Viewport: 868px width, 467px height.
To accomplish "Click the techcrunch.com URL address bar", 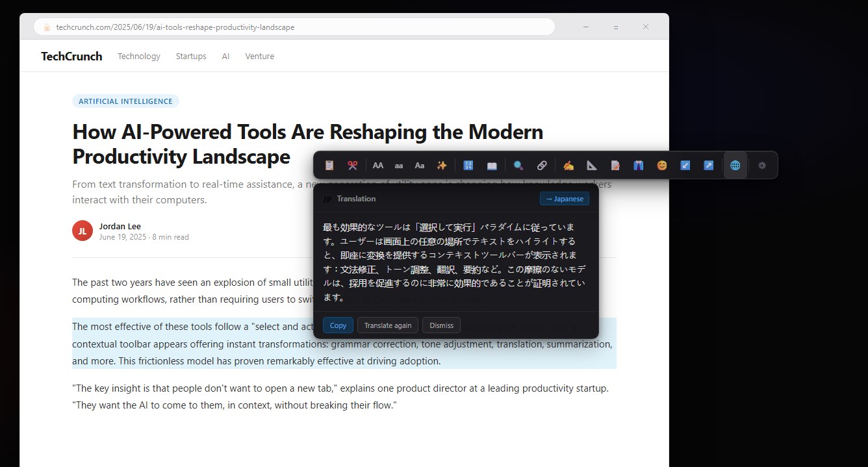I will click(x=294, y=27).
